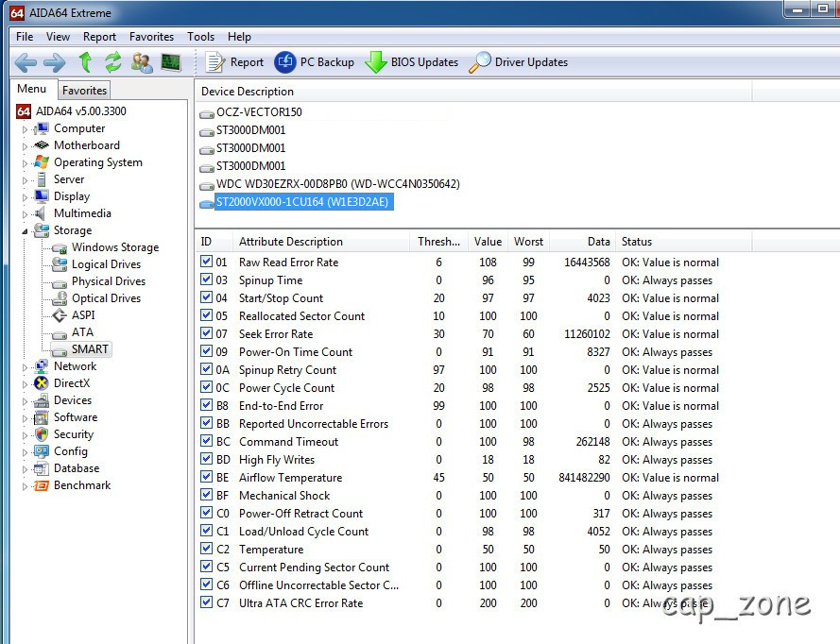
Task: Click the Refresh toolbar icon
Action: (113, 62)
